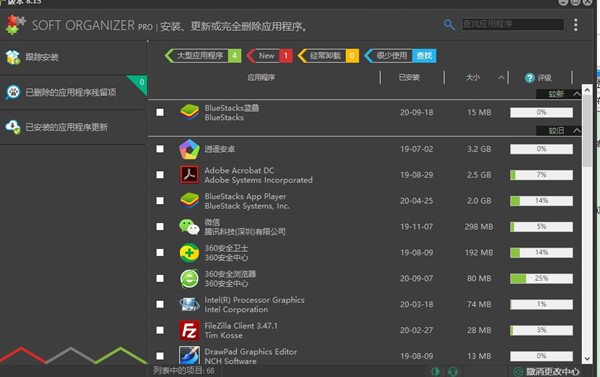This screenshot has width=600, height=377.
Task: Check the Adobe Acrobat DC checkbox
Action: tap(160, 175)
